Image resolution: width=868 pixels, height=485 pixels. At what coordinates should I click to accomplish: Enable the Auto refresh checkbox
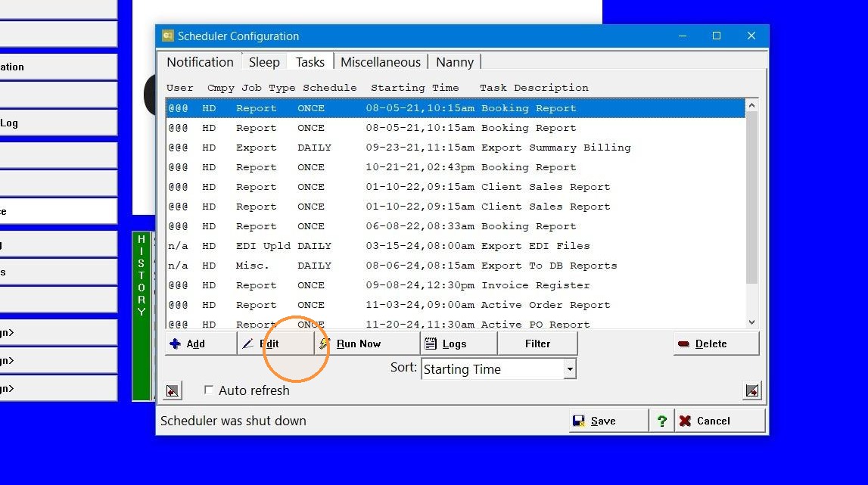click(x=209, y=390)
